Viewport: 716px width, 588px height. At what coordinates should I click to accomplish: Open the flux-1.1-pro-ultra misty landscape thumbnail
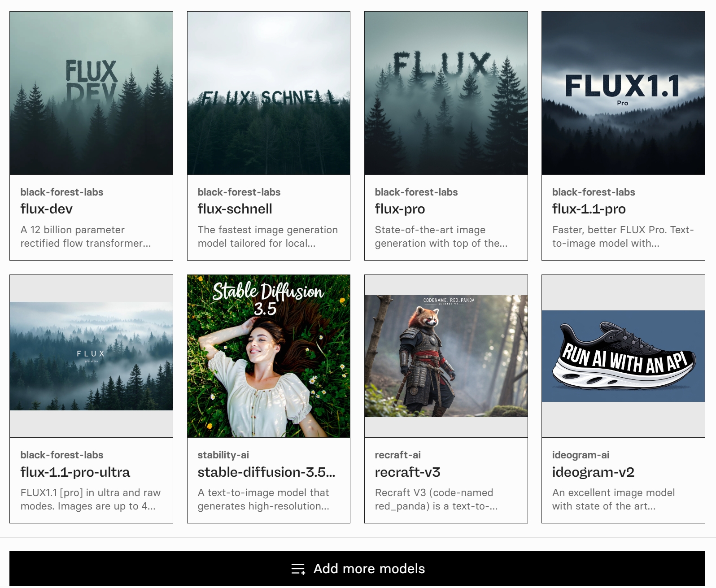pos(91,356)
